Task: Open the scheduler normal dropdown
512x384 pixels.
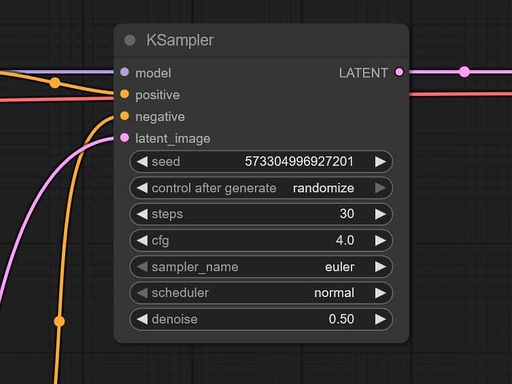Action: pyautogui.click(x=334, y=293)
